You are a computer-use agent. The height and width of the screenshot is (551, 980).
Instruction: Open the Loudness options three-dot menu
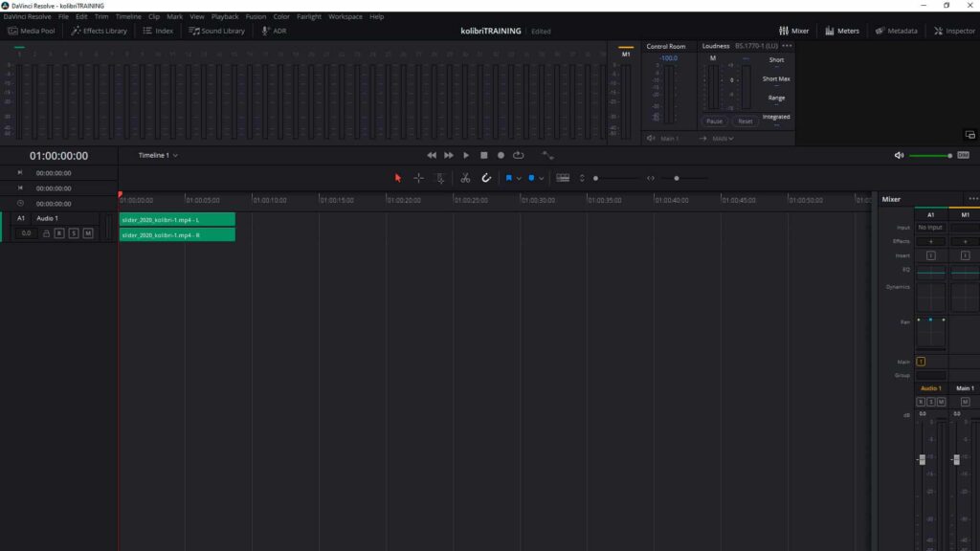787,46
